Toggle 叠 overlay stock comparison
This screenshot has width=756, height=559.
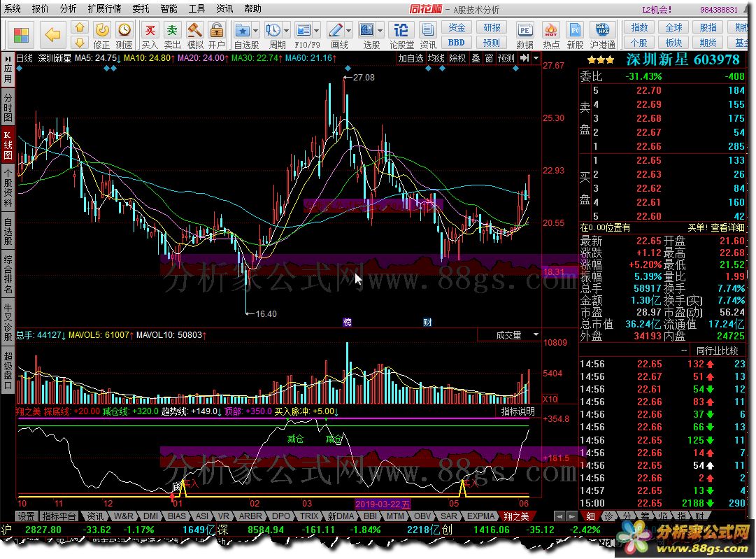pyautogui.click(x=476, y=58)
